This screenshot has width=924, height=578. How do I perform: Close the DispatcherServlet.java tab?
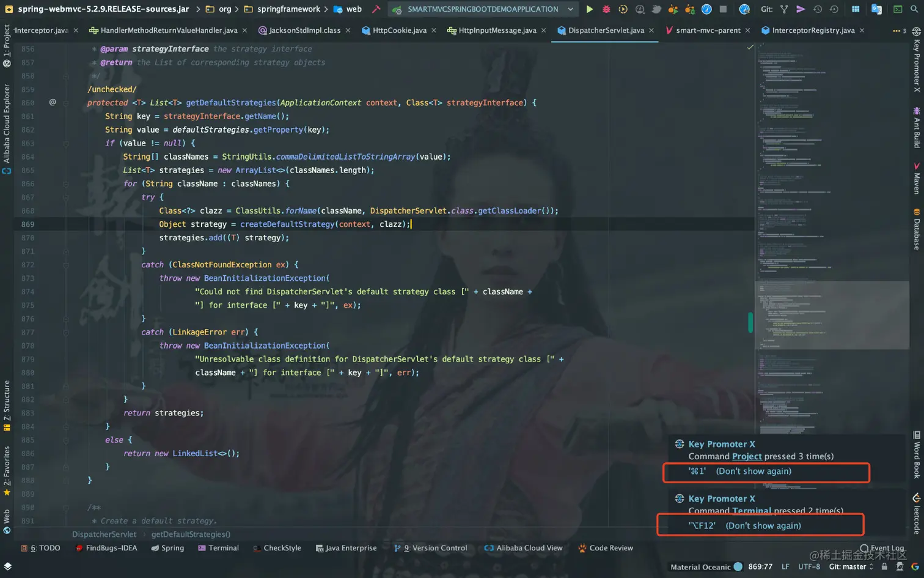point(651,31)
